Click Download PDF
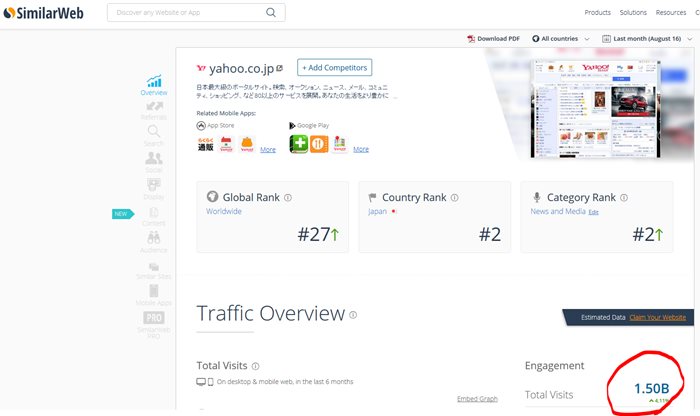Image resolution: width=700 pixels, height=416 pixels. click(x=493, y=39)
